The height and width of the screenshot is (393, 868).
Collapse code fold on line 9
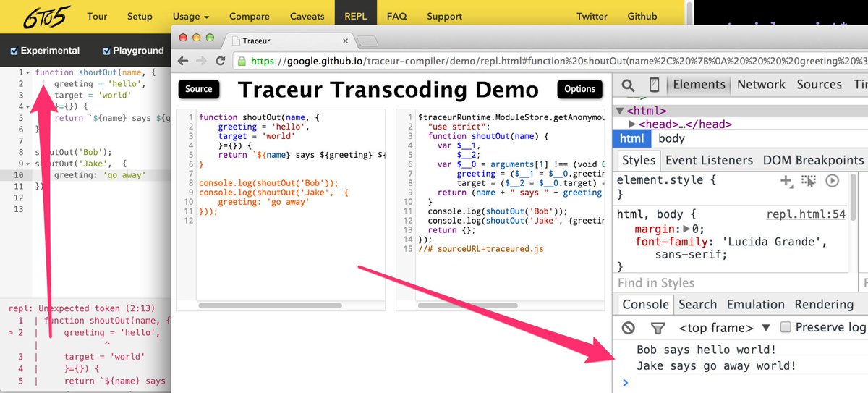click(27, 164)
